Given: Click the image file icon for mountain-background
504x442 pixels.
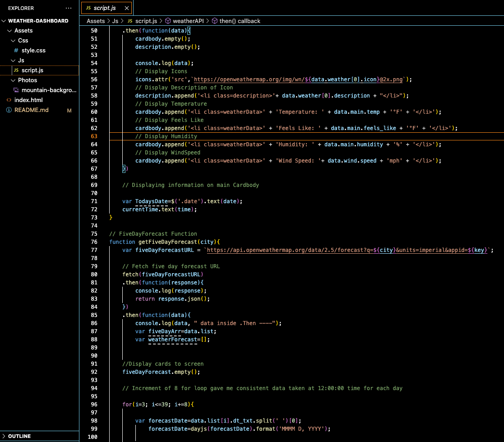Looking at the screenshot, I should click(16, 90).
